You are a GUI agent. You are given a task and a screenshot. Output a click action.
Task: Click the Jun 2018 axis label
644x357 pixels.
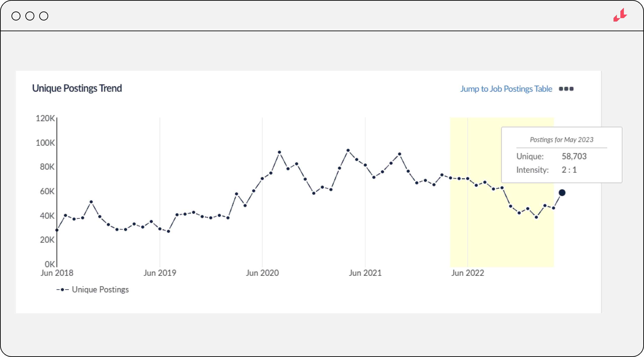pyautogui.click(x=57, y=273)
